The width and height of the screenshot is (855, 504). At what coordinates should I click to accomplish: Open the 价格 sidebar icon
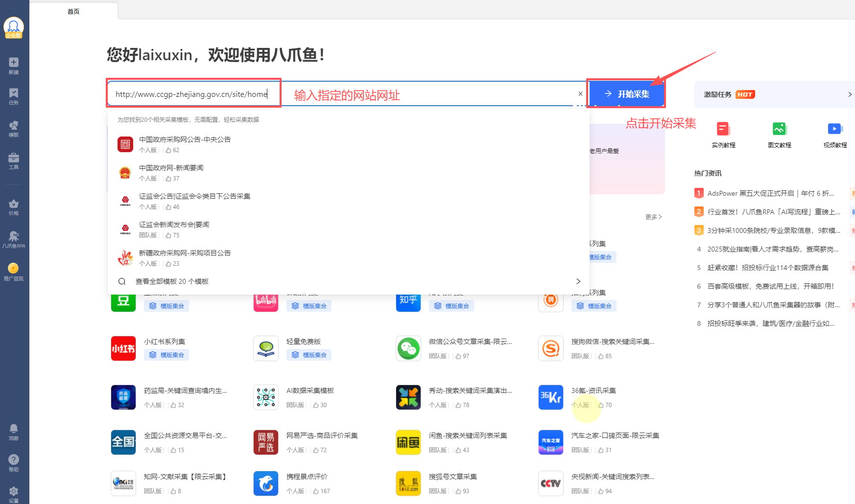tap(14, 207)
